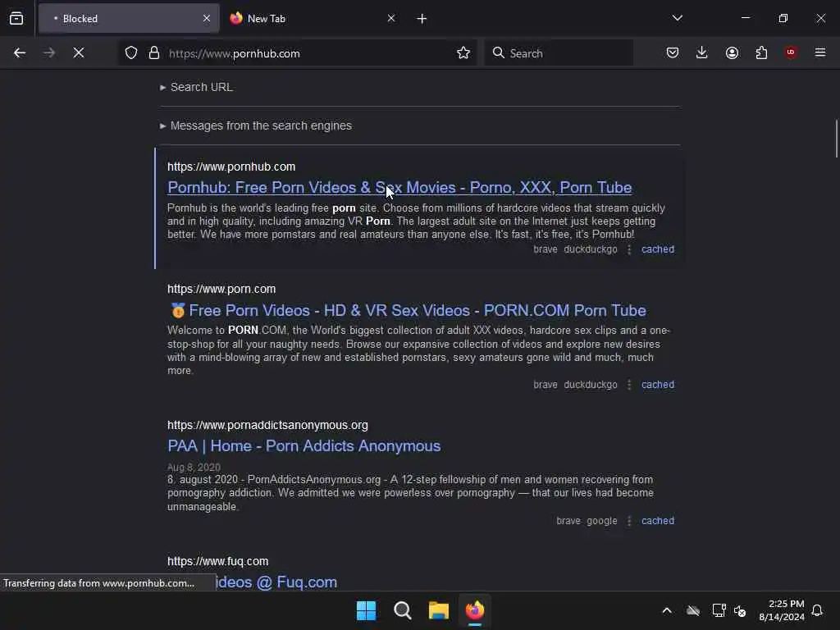Open Firefox application hamburger menu
This screenshot has width=840, height=630.
click(820, 52)
